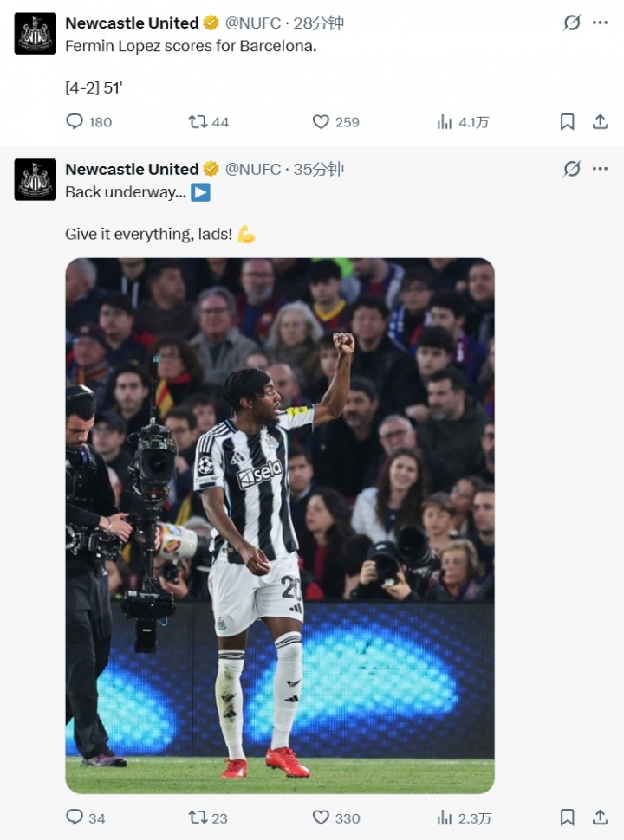Open more options menu on second tweet
Image resolution: width=624 pixels, height=840 pixels.
click(600, 169)
